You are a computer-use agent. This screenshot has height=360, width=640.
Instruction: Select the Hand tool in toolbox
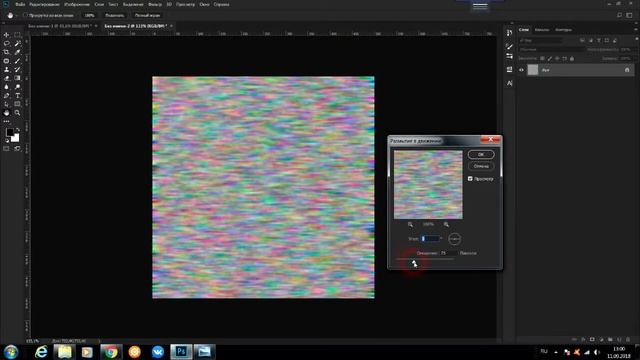[7, 113]
